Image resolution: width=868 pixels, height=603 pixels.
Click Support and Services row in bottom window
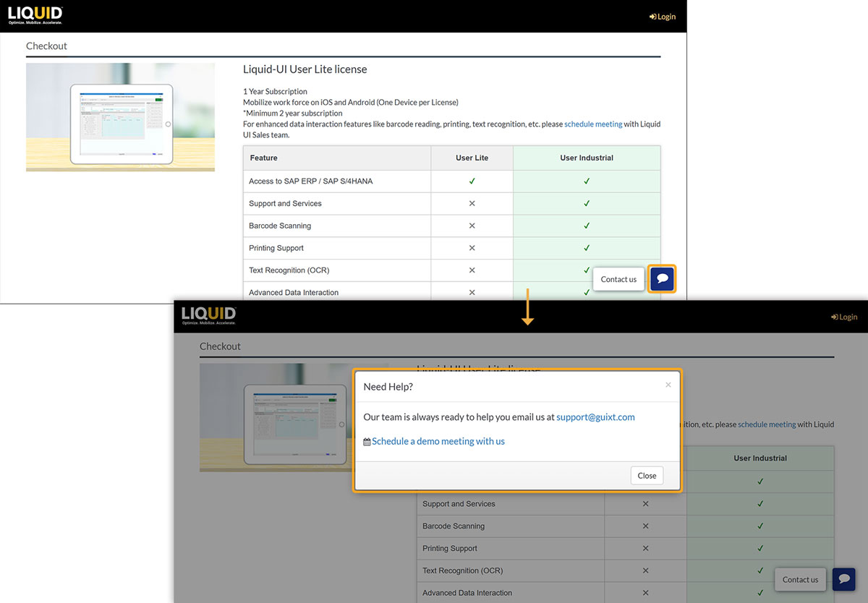626,504
